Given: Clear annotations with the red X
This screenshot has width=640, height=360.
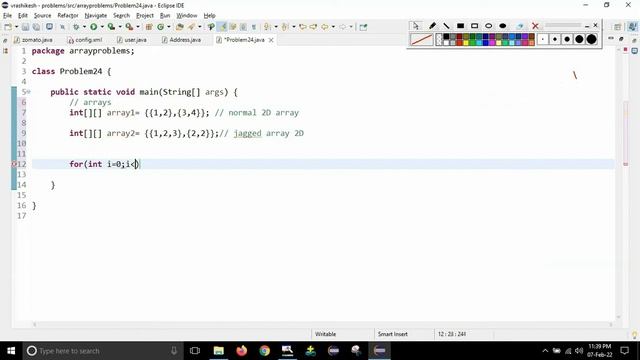Looking at the screenshot, I should 535,26.
